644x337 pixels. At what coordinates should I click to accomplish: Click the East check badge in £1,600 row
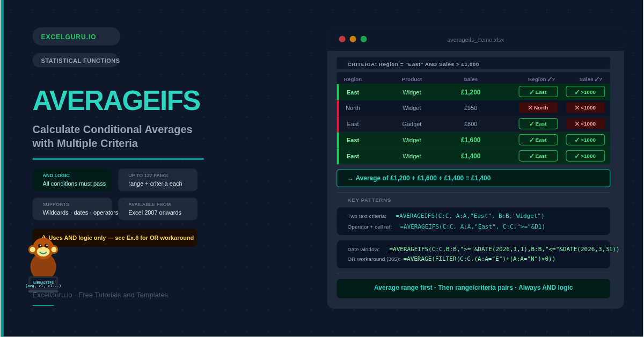point(538,140)
